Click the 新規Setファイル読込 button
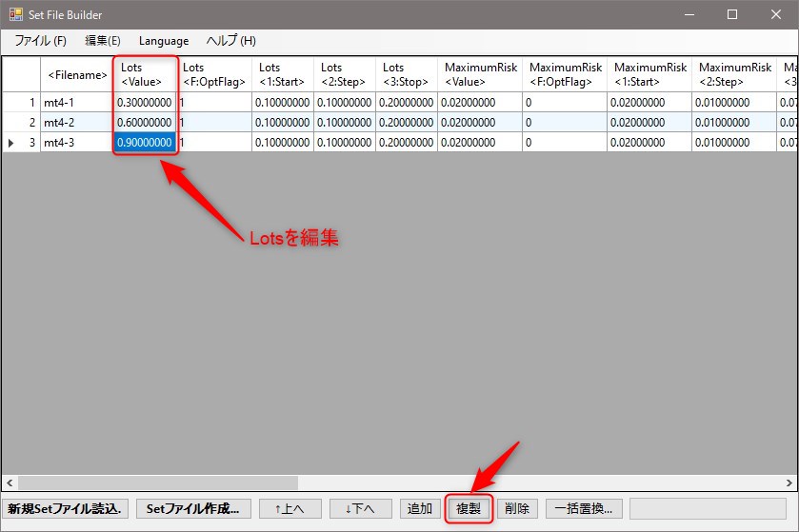Screen dimensions: 799x532 (65, 508)
